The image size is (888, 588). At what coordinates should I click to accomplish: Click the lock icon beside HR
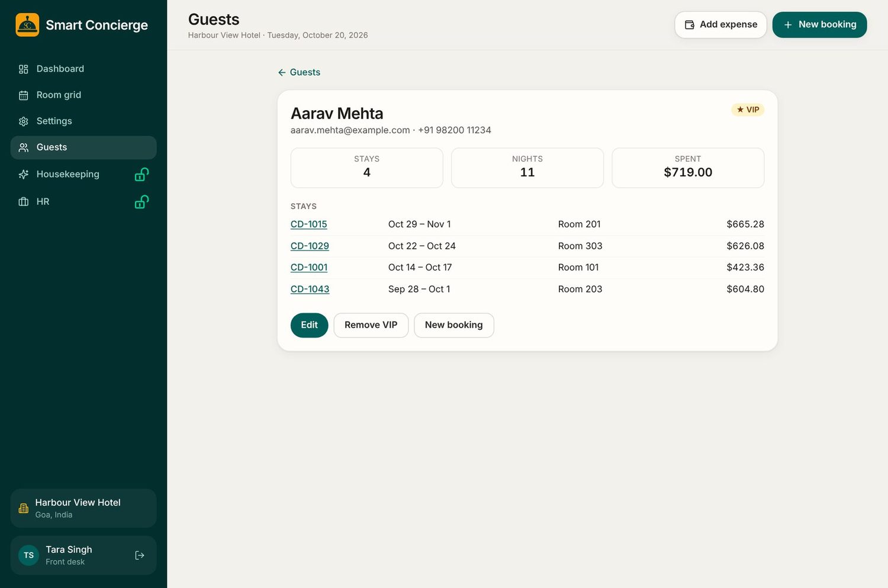141,201
